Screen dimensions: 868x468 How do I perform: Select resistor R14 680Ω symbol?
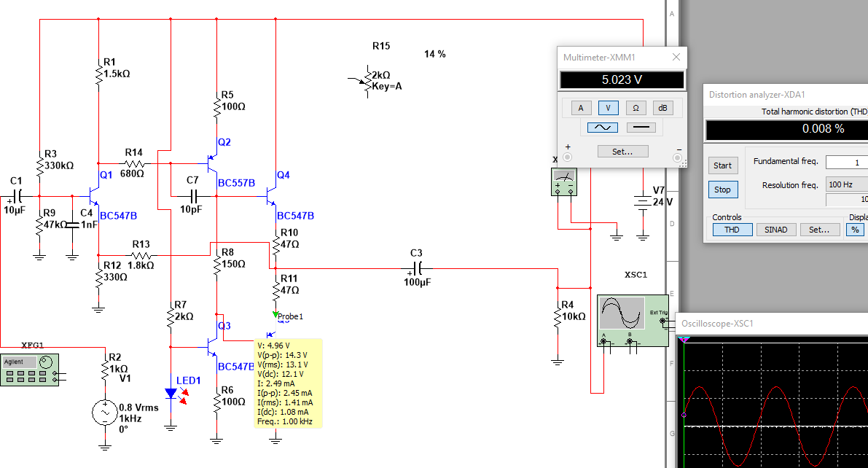click(134, 163)
